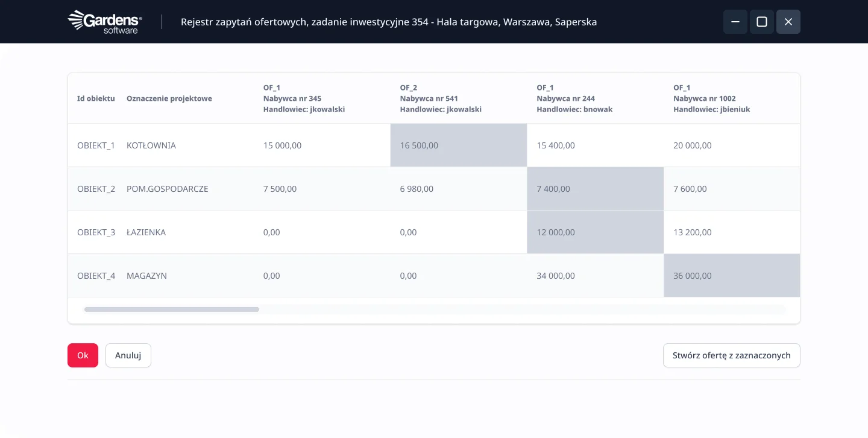Select the 34 000,00 cell for MAGAZYN
This screenshot has height=438, width=868.
556,276
